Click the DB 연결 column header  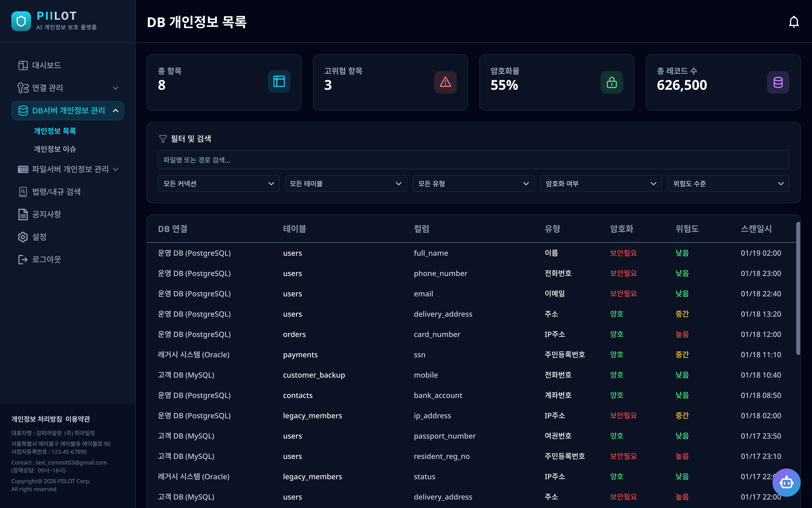(x=173, y=229)
